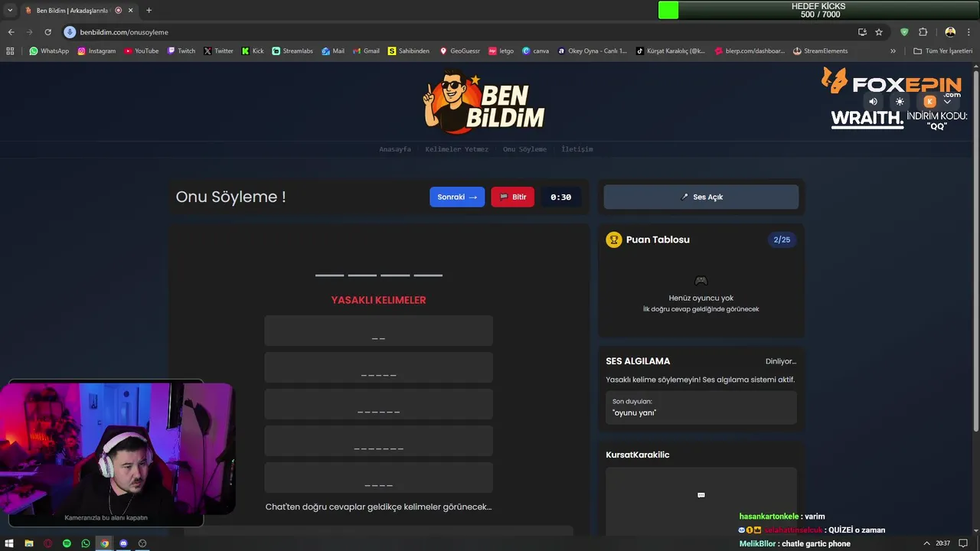
Task: Click the Kameranızla bu alanı kapatın label
Action: (x=106, y=517)
